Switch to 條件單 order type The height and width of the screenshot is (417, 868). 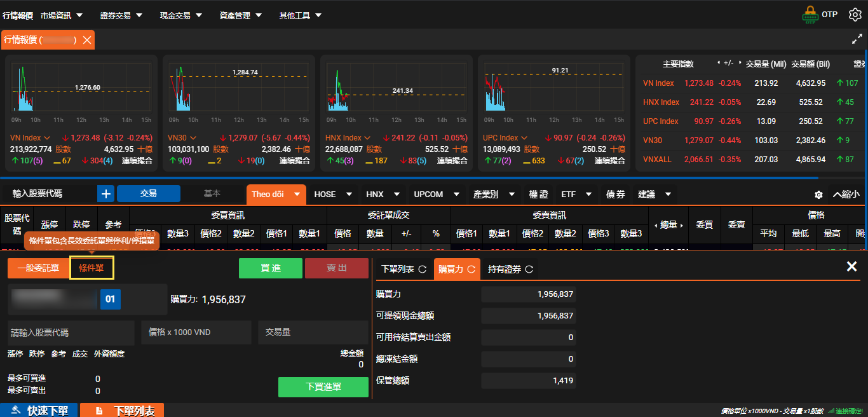click(x=92, y=268)
